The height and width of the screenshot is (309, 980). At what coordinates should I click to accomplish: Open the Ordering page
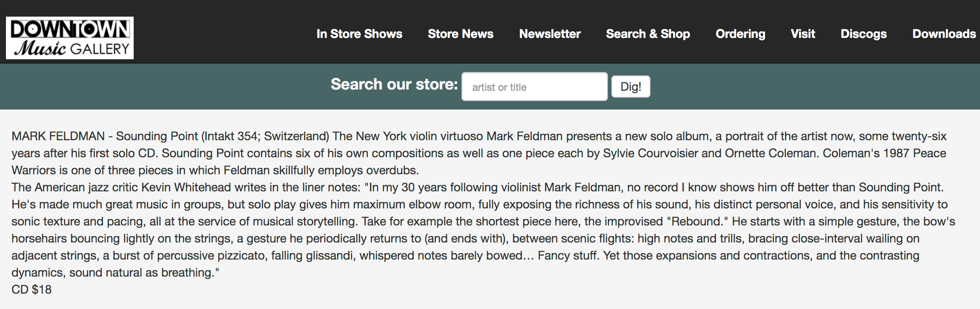coord(740,34)
